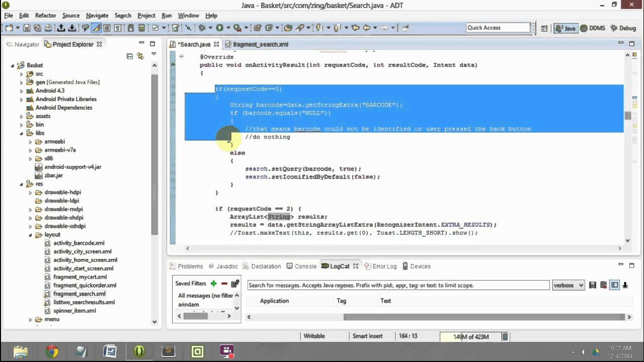This screenshot has height=362, width=644.
Task: Toggle LogCat Scroll Lock icon
Action: (x=625, y=285)
